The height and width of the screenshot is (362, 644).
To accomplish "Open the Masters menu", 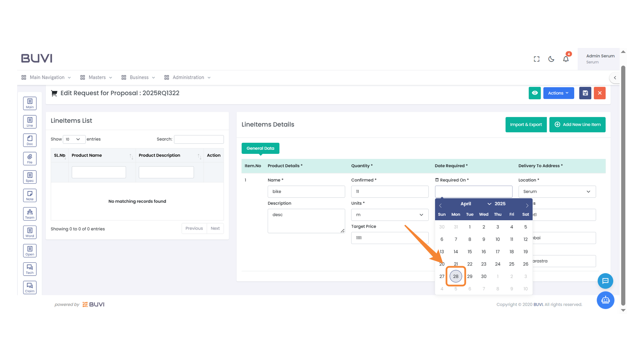I will (x=97, y=77).
